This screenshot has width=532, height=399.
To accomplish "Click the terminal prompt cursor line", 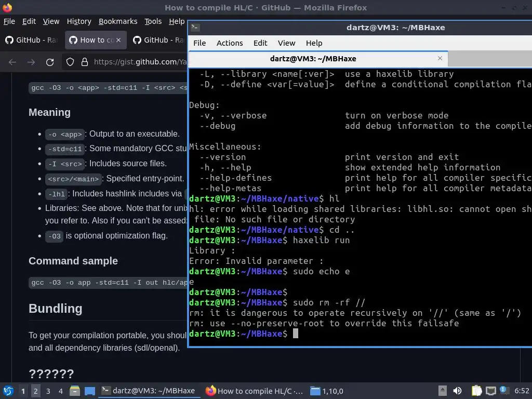I will point(295,334).
